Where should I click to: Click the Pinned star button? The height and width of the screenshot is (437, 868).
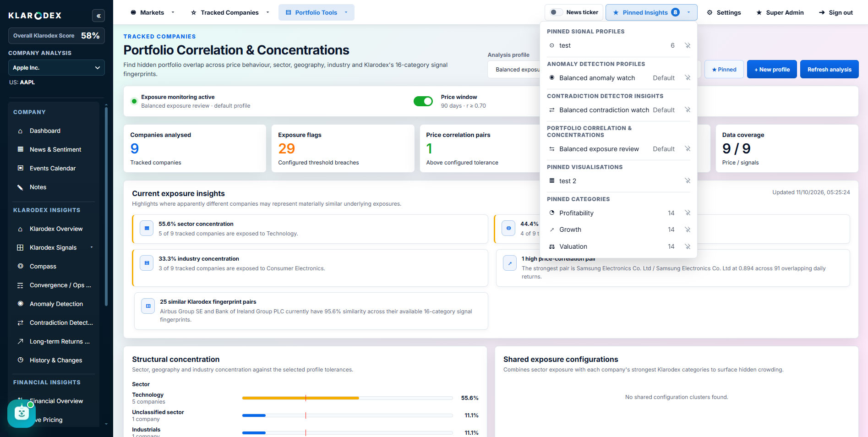coord(724,70)
